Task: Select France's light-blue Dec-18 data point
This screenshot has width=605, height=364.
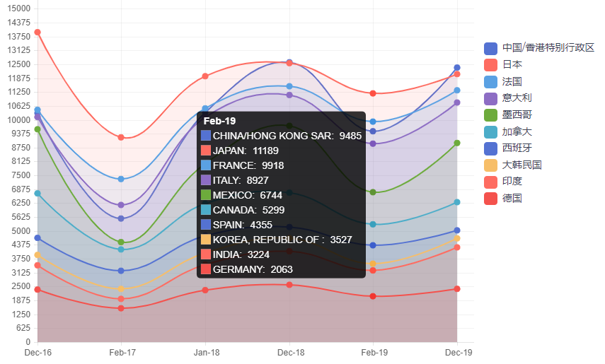Action: pos(289,86)
